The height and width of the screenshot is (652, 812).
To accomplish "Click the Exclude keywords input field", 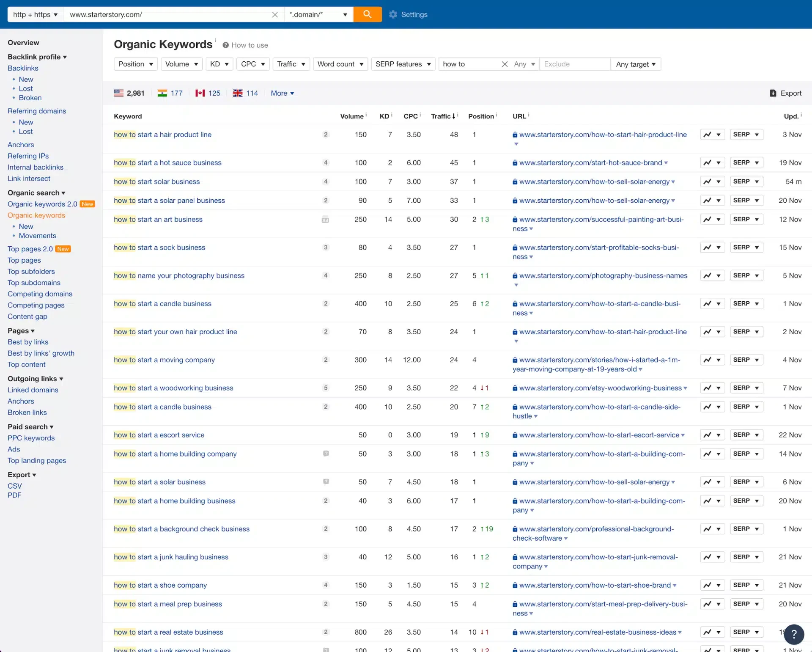I will click(x=574, y=64).
